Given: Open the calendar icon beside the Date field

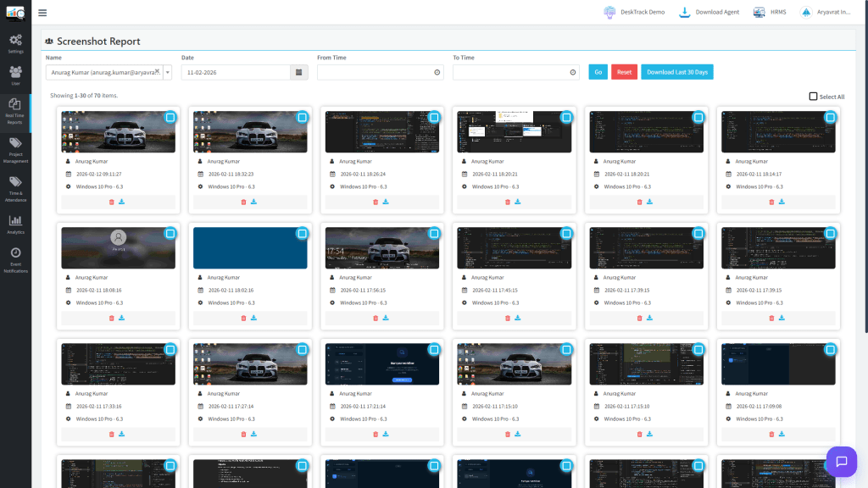Looking at the screenshot, I should point(298,72).
